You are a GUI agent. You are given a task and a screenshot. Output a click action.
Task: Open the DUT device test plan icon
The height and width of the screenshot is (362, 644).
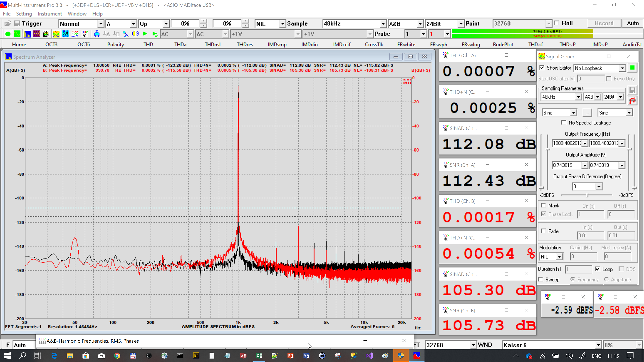coord(65,34)
